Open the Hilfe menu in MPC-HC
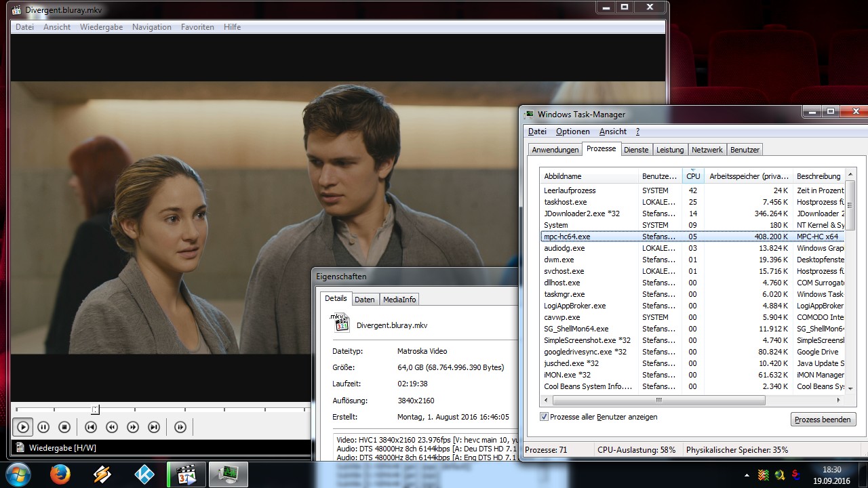The height and width of the screenshot is (488, 868). 233,27
